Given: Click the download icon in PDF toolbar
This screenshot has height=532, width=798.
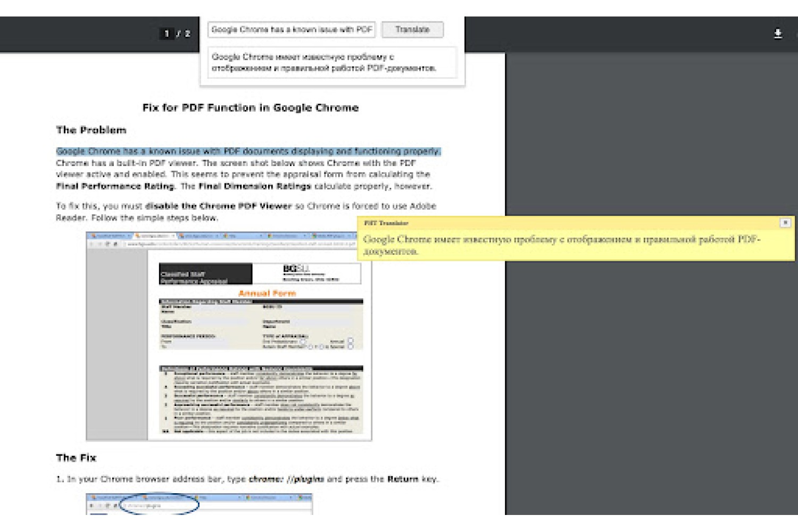Looking at the screenshot, I should 777,34.
